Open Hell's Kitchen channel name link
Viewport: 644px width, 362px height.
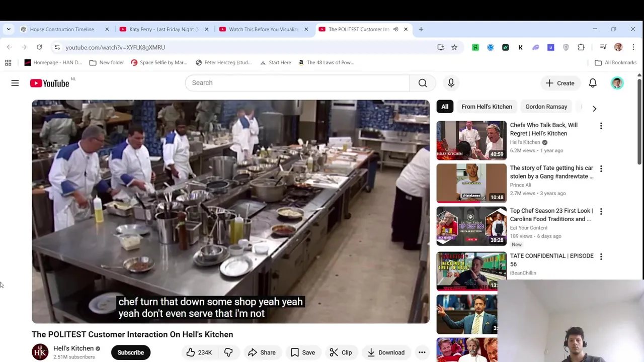click(x=73, y=348)
